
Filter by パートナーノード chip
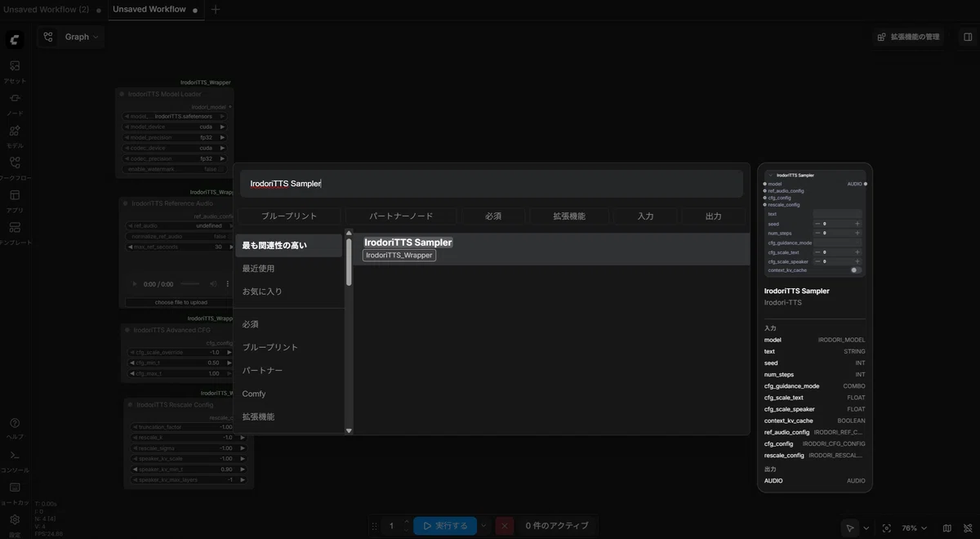[401, 216]
